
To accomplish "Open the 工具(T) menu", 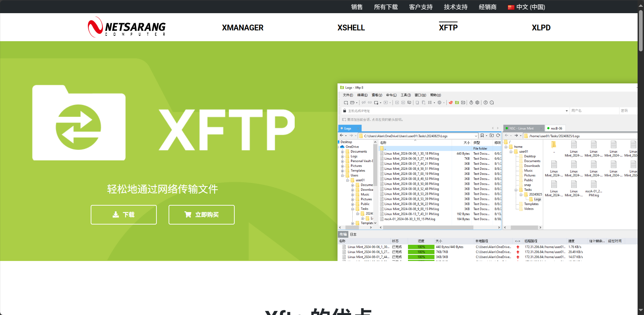I will [x=406, y=95].
